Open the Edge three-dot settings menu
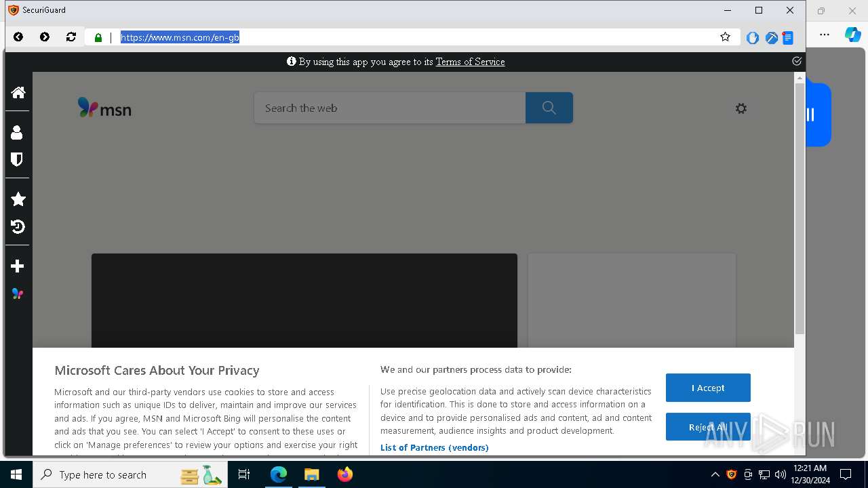The image size is (868, 488). click(825, 35)
